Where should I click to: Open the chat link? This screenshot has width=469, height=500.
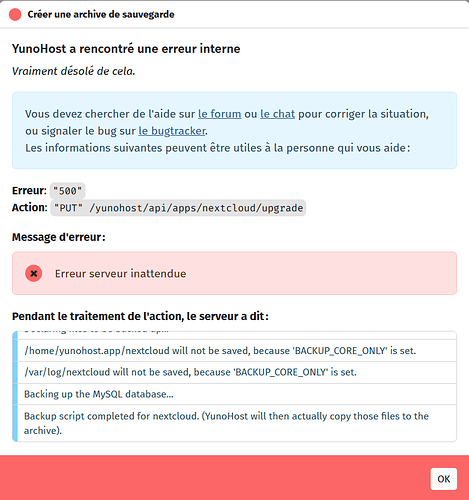point(277,114)
